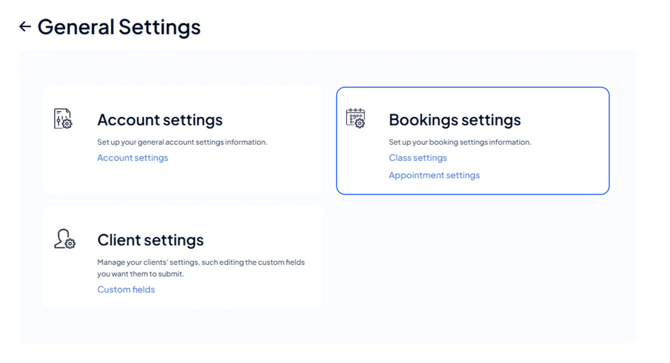Click the Client settings card heading

pyautogui.click(x=150, y=240)
